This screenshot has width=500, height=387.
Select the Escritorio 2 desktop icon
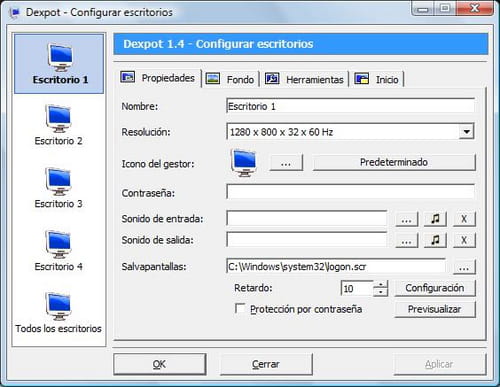(59, 125)
